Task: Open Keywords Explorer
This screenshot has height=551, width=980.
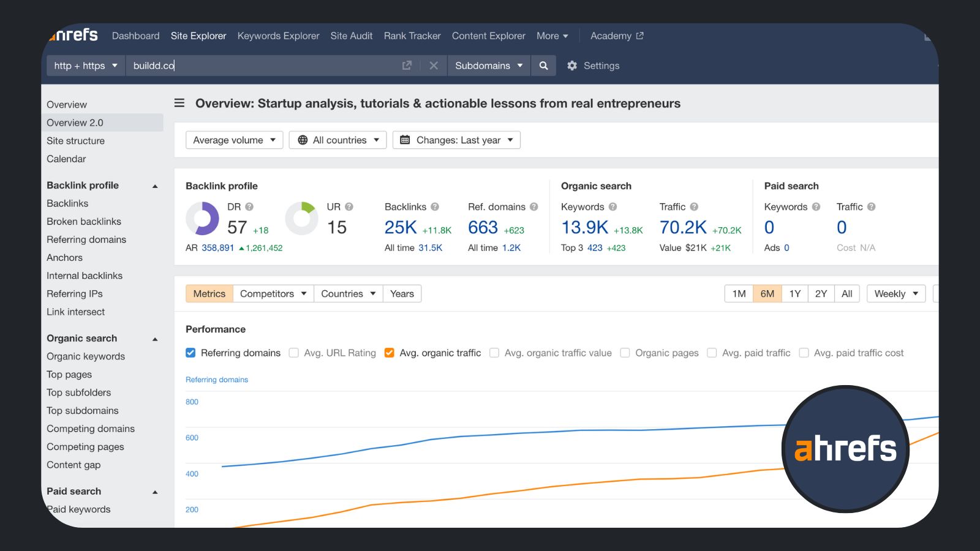Action: tap(278, 36)
